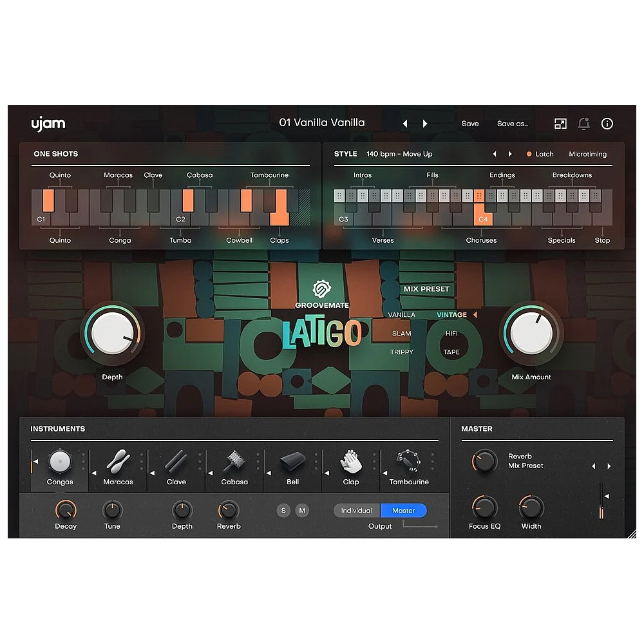Step to the previous Style with the left arrow
Screen dimensions: 644x644
(x=495, y=154)
